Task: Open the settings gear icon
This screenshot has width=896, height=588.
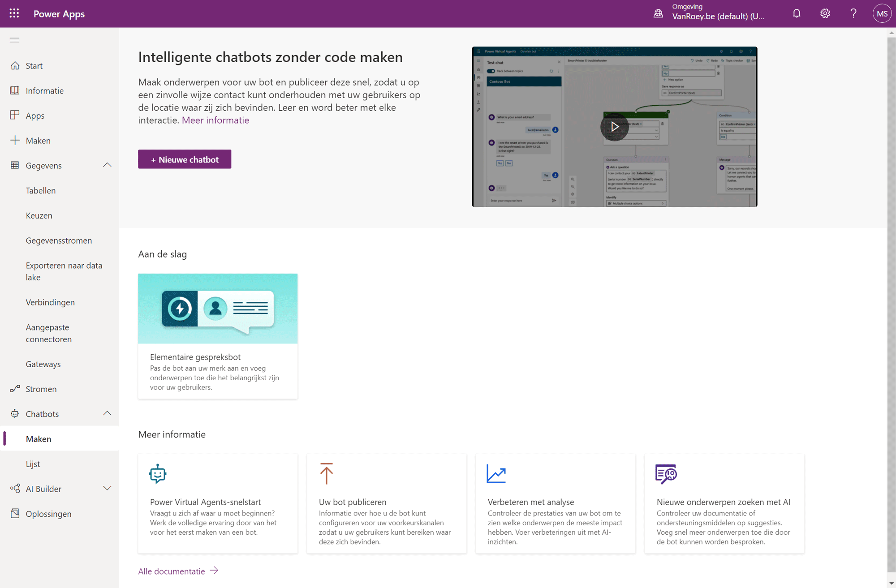Action: coord(825,13)
